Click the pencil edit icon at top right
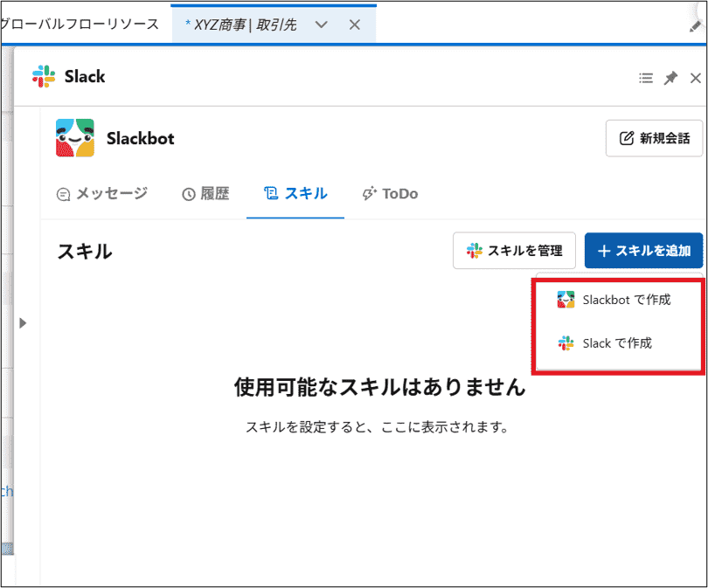The height and width of the screenshot is (588, 708). [696, 26]
